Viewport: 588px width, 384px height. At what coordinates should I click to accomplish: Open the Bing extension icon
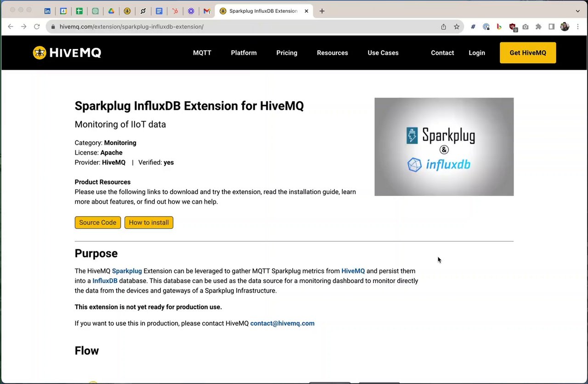coord(499,27)
